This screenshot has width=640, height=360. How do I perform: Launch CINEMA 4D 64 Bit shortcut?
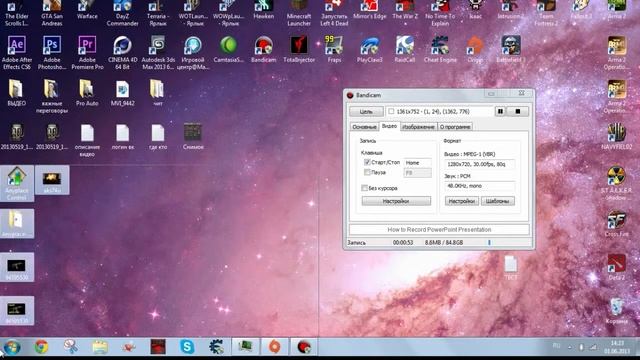pos(122,52)
